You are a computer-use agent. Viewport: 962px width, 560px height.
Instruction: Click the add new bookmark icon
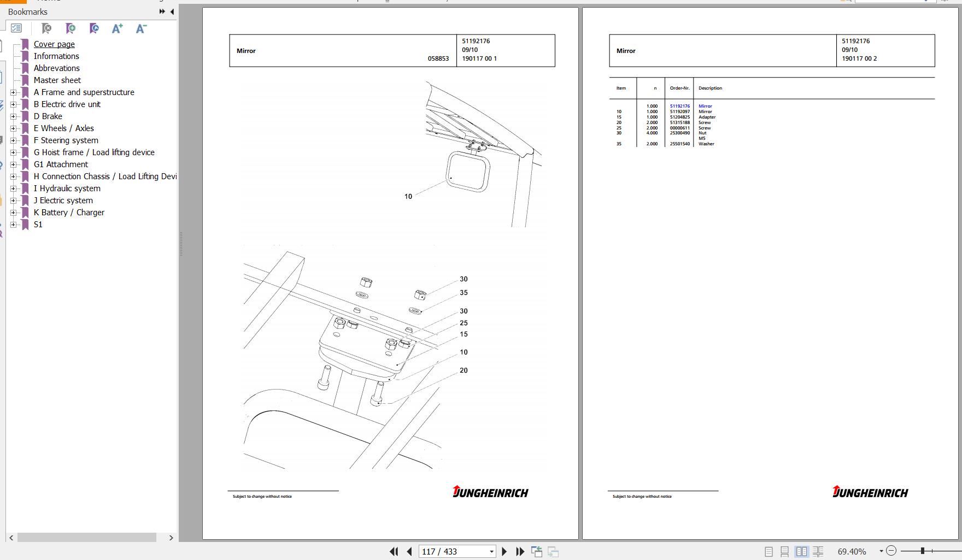point(71,28)
